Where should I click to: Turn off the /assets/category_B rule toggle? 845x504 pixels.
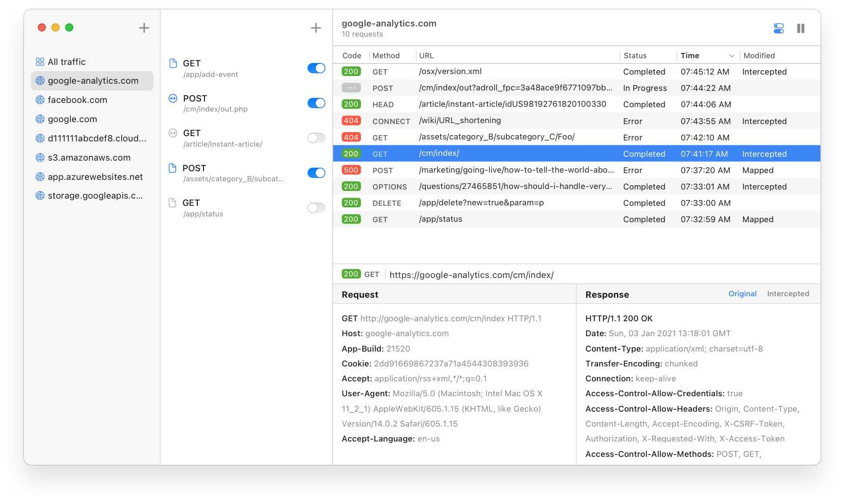316,173
